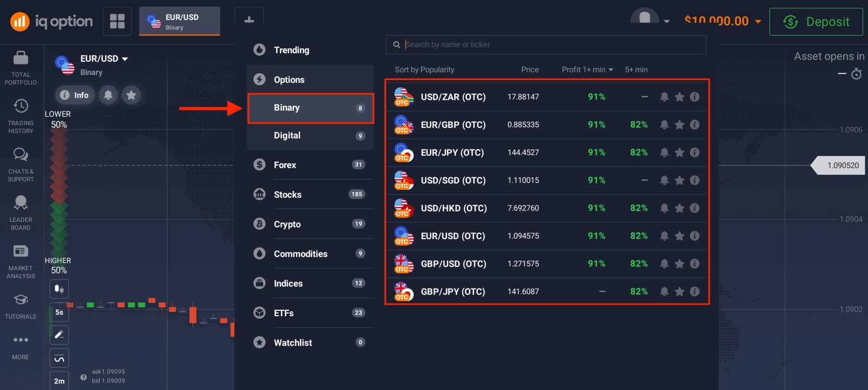Set alert bell for USD/SGD (OTC)

[x=664, y=180]
